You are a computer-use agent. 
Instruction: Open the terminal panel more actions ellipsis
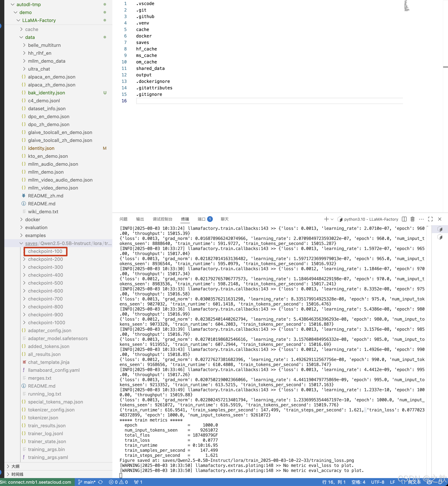click(x=421, y=219)
